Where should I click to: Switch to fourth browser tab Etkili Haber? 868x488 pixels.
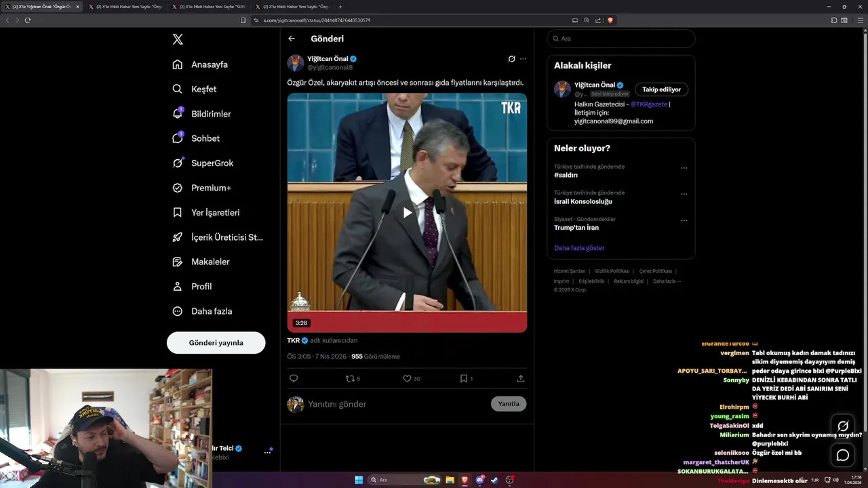pos(292,7)
